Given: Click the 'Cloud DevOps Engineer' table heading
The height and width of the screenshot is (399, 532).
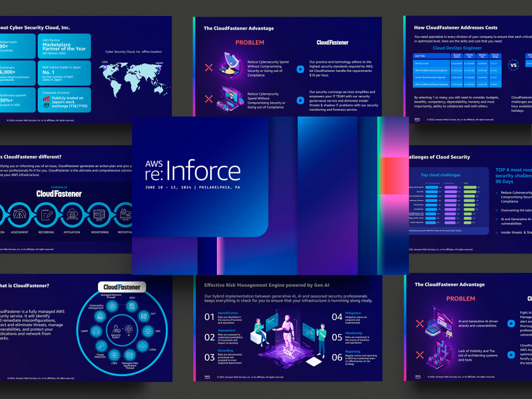Looking at the screenshot, I should click(x=457, y=48).
